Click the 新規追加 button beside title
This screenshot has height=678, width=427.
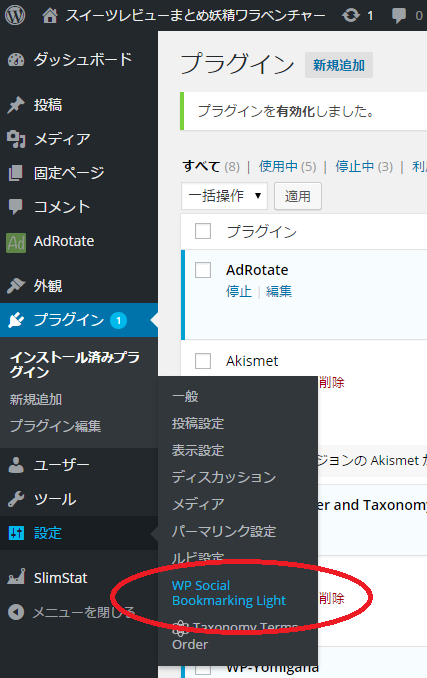pyautogui.click(x=339, y=65)
